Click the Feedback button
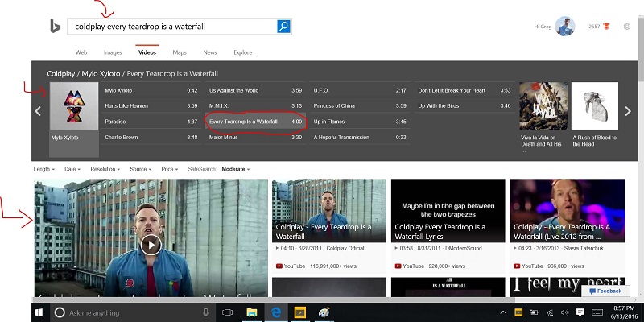The height and width of the screenshot is (322, 644). pos(605,291)
